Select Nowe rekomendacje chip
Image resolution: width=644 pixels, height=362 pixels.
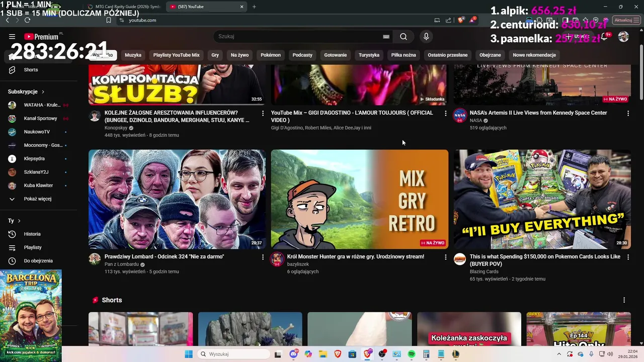(x=534, y=55)
